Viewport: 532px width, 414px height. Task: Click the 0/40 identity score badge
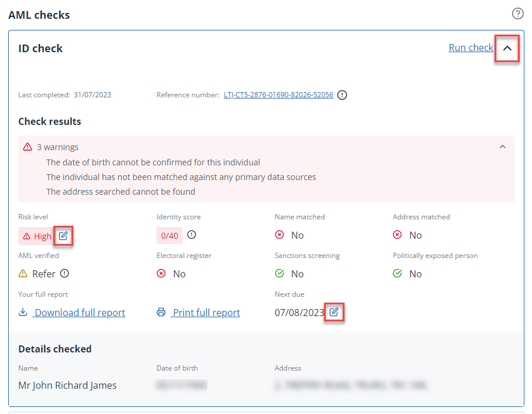point(169,236)
